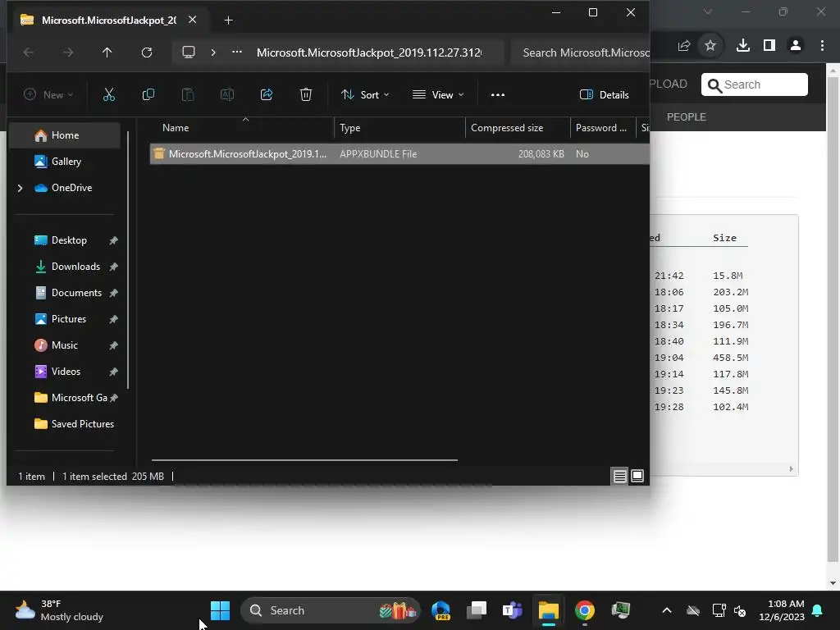Go up one folder level
The image size is (840, 630).
pos(107,52)
